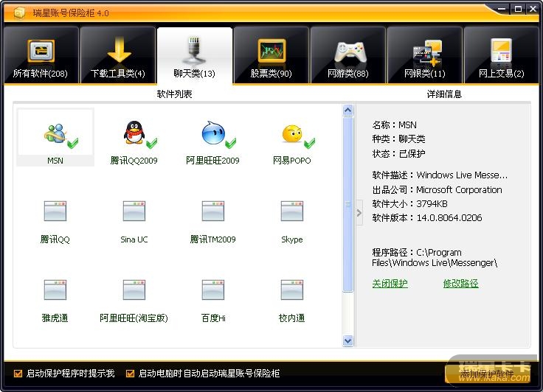Select the 雅虎通 icon
Screen dimensions: 543x392
55,290
